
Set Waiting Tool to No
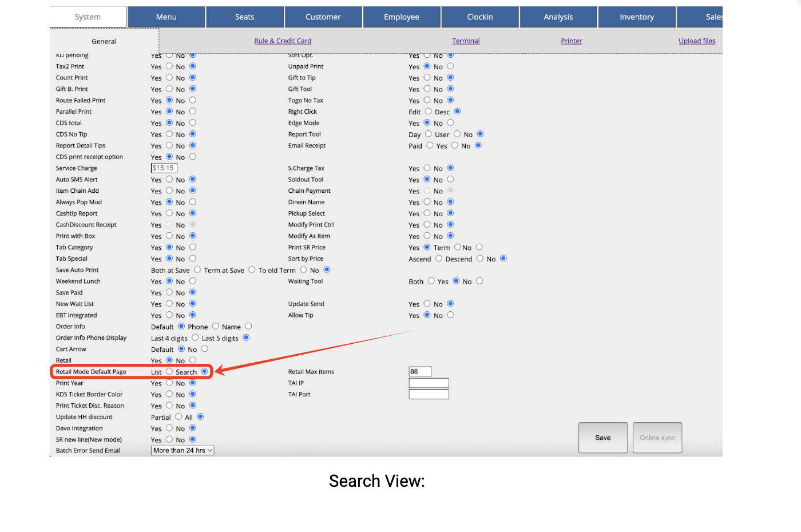[x=479, y=281]
